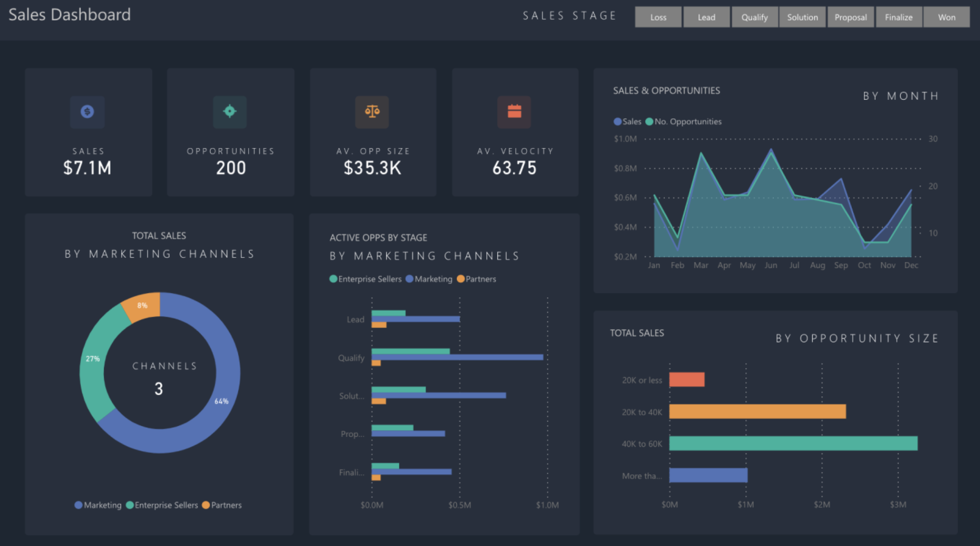This screenshot has width=980, height=546.
Task: Click the crosshair Opportunities icon
Action: [x=230, y=112]
